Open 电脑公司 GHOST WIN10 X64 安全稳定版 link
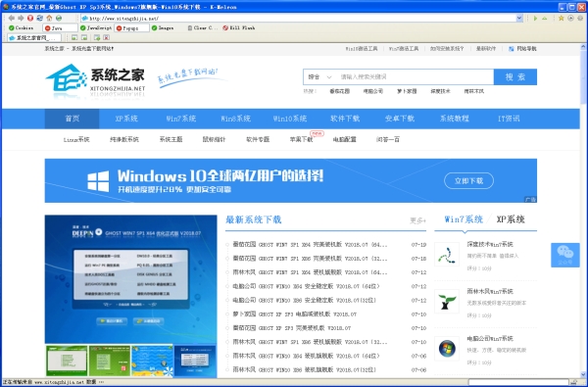Image resolution: width=588 pixels, height=387 pixels. [x=306, y=286]
